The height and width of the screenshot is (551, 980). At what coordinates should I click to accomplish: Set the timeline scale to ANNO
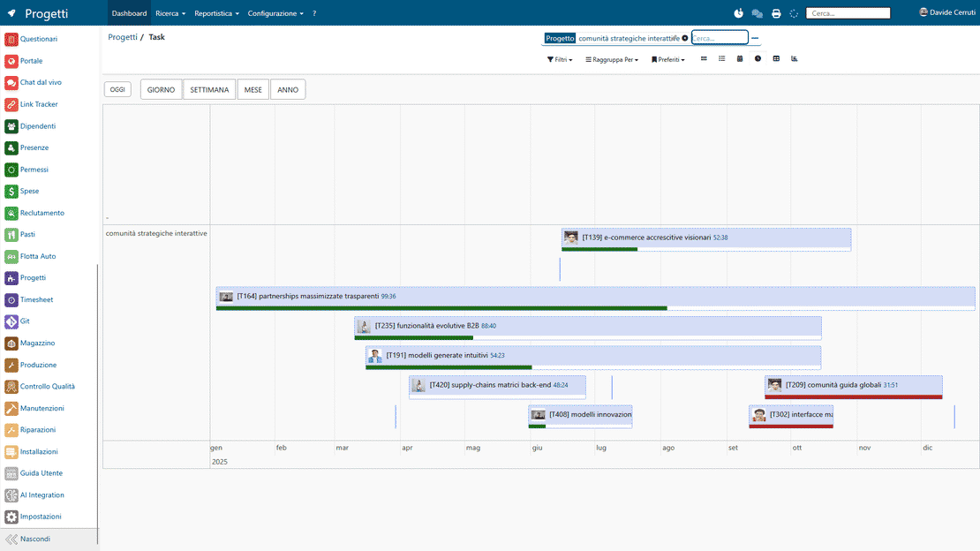click(288, 89)
